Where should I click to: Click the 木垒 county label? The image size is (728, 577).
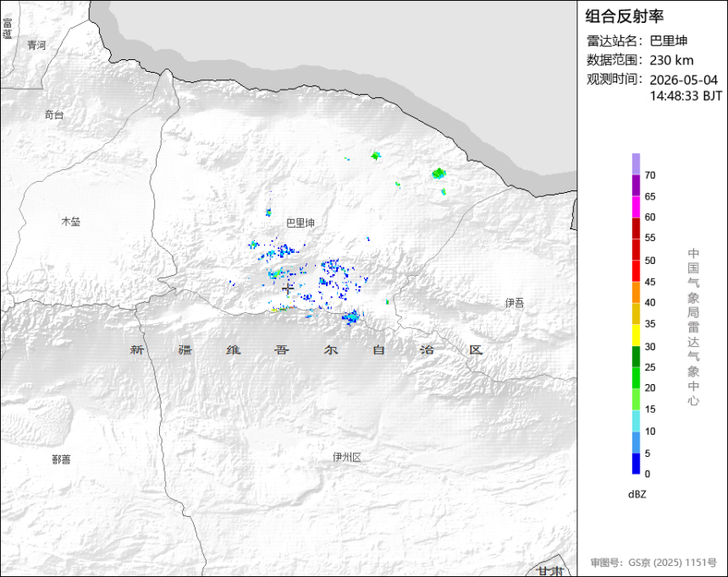coord(71,222)
